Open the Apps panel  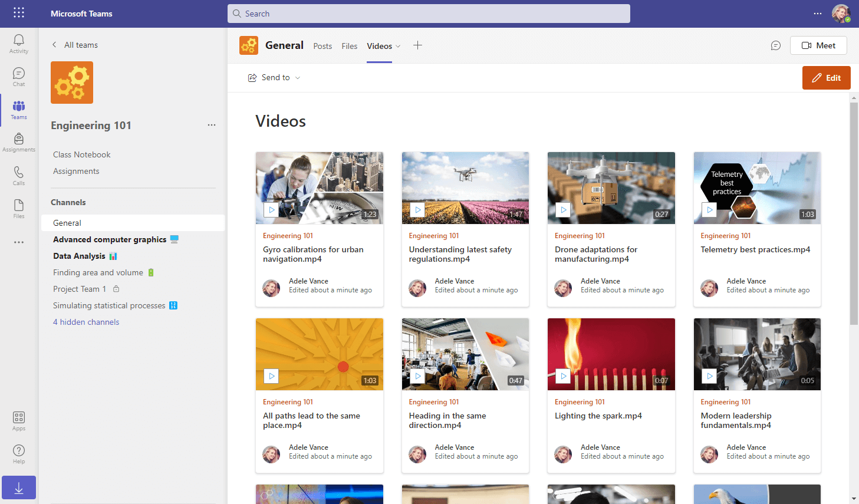(x=18, y=420)
